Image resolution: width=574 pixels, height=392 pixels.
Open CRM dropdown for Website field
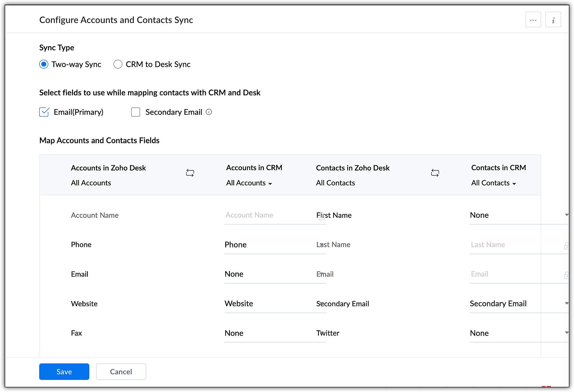pyautogui.click(x=275, y=304)
